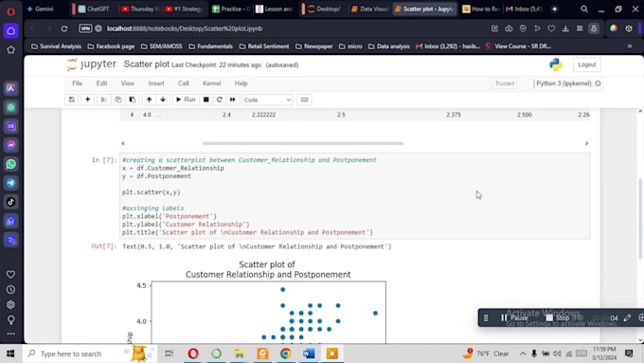This screenshot has height=363, width=644.
Task: Open the View menu
Action: coord(128,83)
